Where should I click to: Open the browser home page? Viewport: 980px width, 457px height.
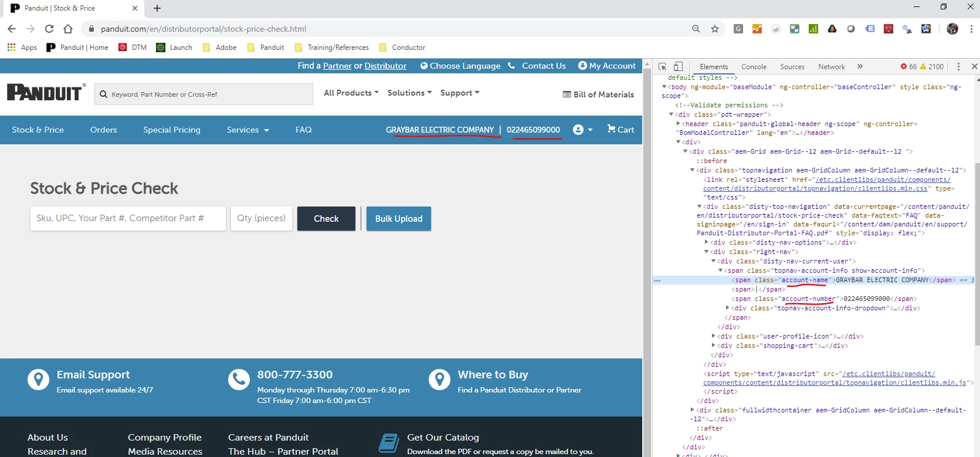[x=68, y=29]
